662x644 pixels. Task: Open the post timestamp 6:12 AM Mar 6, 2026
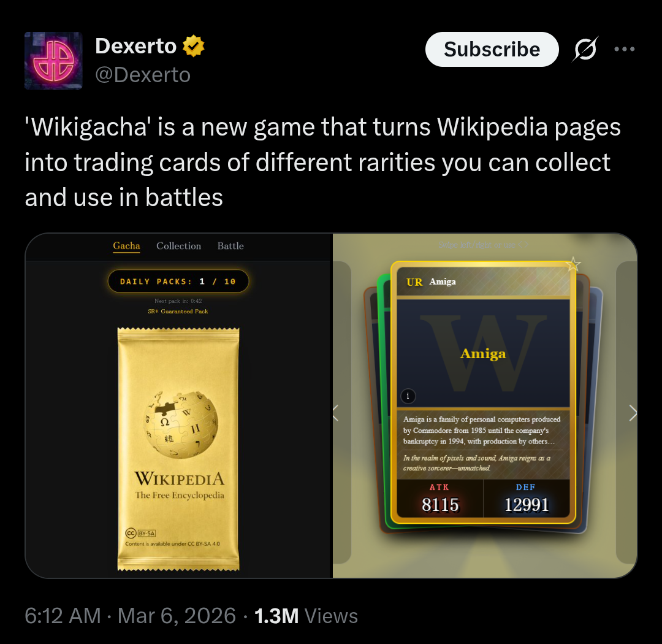coord(130,616)
